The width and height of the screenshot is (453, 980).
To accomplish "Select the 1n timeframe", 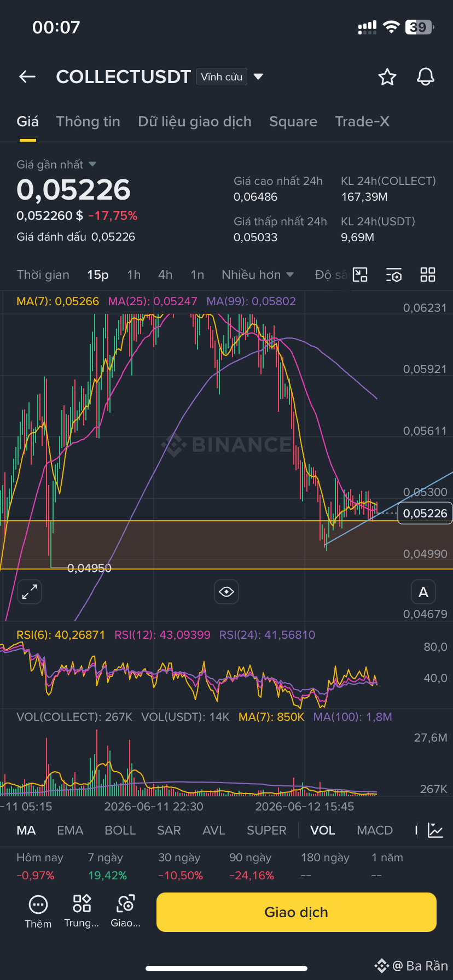I will coord(198,275).
